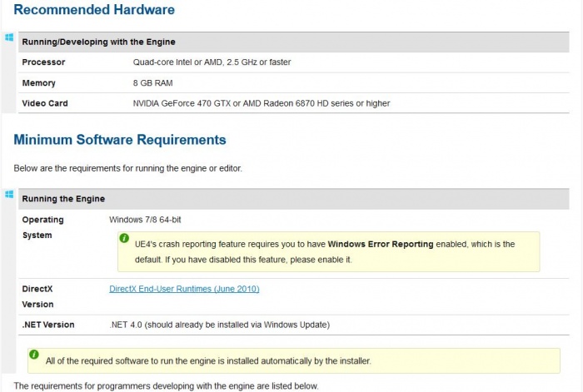Click the green info icon in crash reporting note
This screenshot has height=392, width=583.
coord(124,239)
